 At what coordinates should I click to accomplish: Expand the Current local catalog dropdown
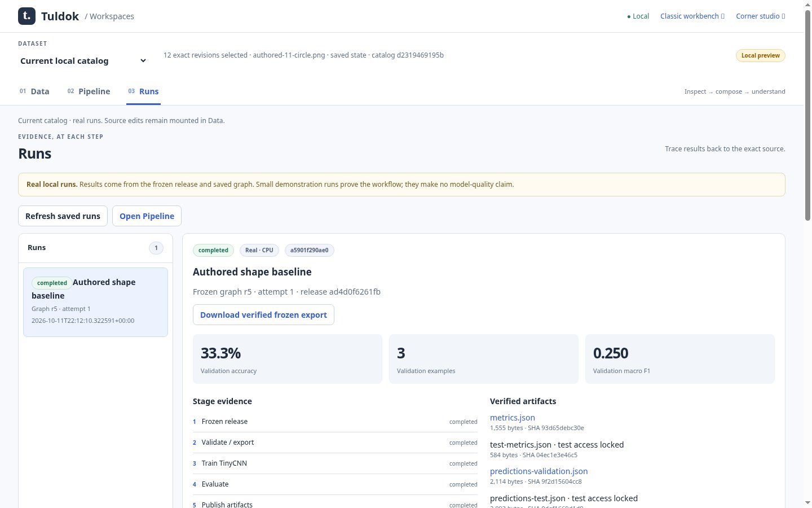point(83,61)
